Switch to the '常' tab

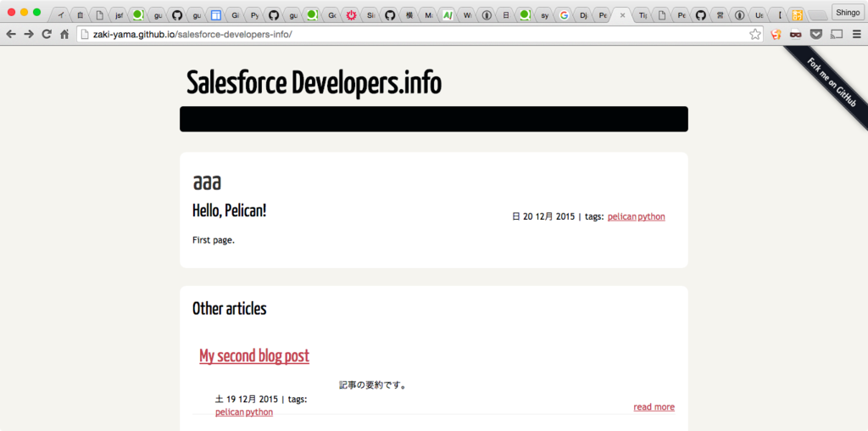[720, 15]
